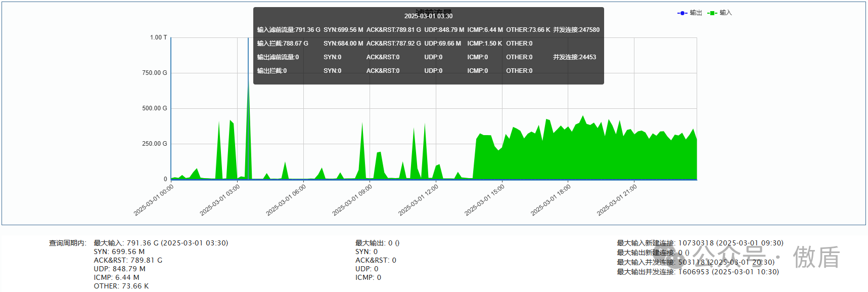Select the 2025-03-01 21:00 time label
This screenshot has height=292, width=868.
617,200
